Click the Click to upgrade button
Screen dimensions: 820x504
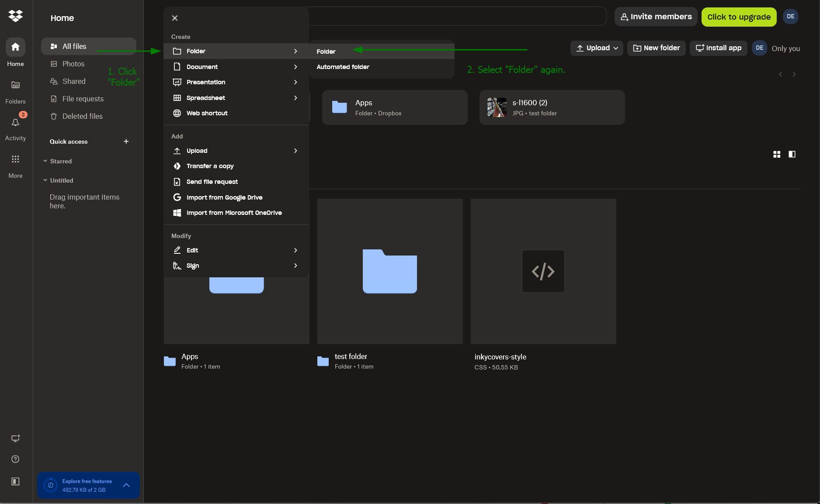[x=739, y=17]
